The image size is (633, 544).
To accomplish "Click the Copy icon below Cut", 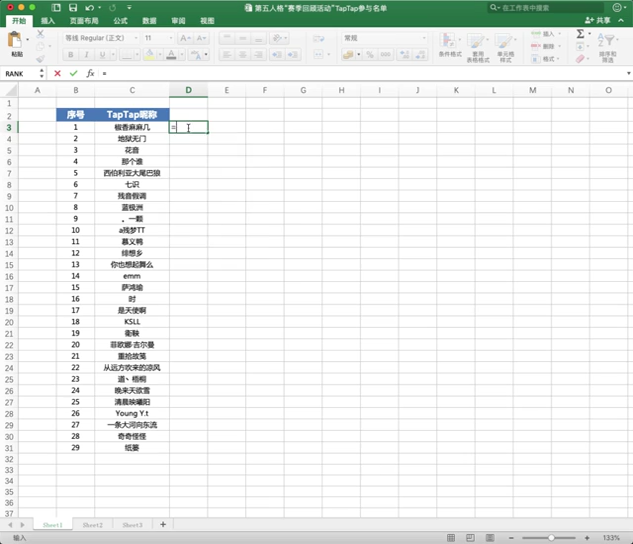I will coord(40,46).
